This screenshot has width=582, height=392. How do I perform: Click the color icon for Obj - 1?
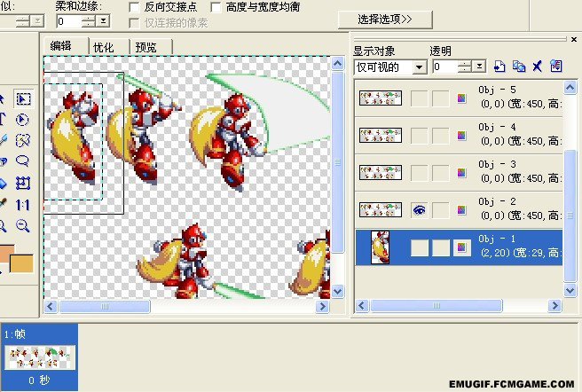(x=461, y=247)
